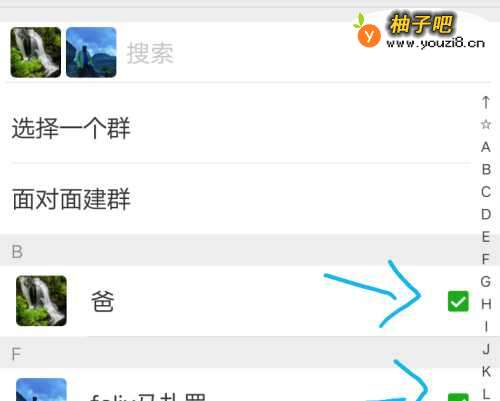Jump to starred contacts via star index
The height and width of the screenshot is (401, 500).
(486, 124)
